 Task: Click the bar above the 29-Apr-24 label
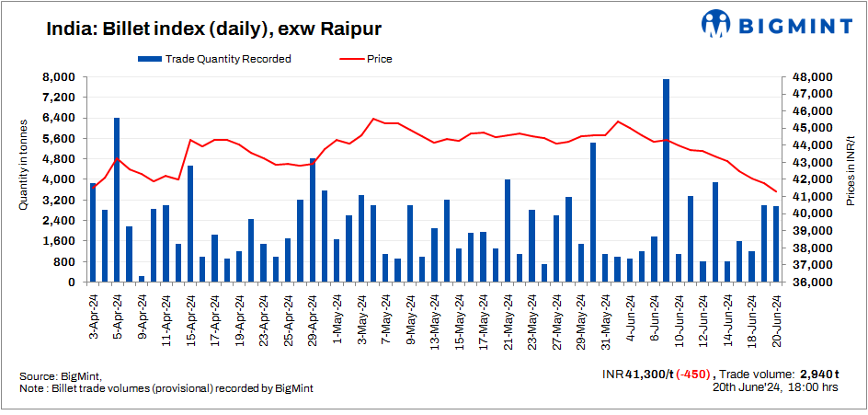pyautogui.click(x=313, y=221)
